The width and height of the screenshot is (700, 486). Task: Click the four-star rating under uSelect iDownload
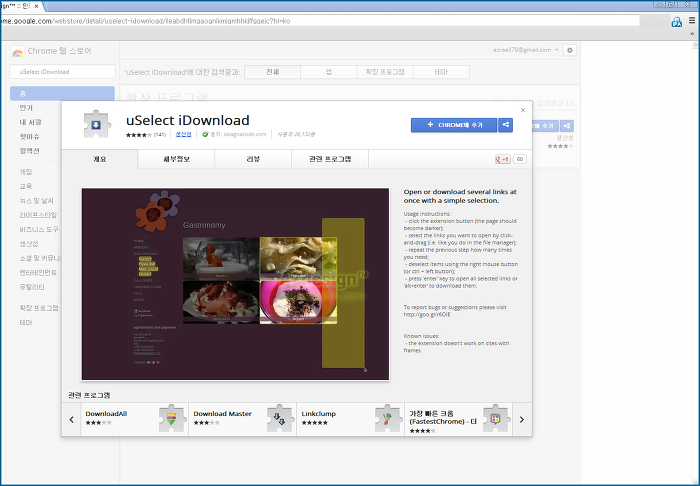point(139,134)
